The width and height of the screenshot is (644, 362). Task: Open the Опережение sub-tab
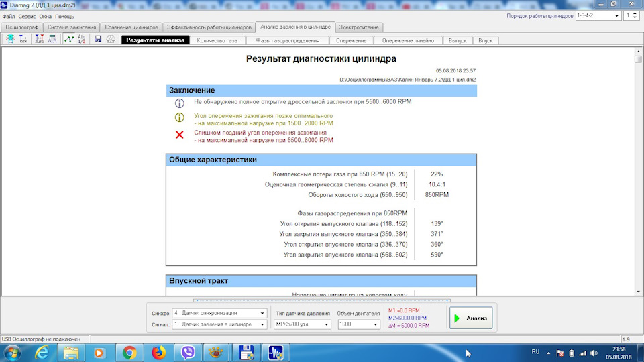(x=351, y=41)
